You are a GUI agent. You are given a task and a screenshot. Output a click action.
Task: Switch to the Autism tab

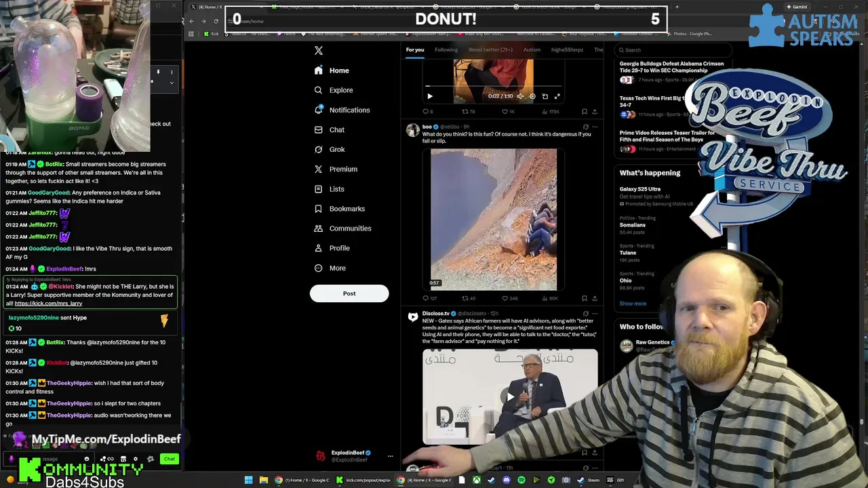[x=532, y=49]
